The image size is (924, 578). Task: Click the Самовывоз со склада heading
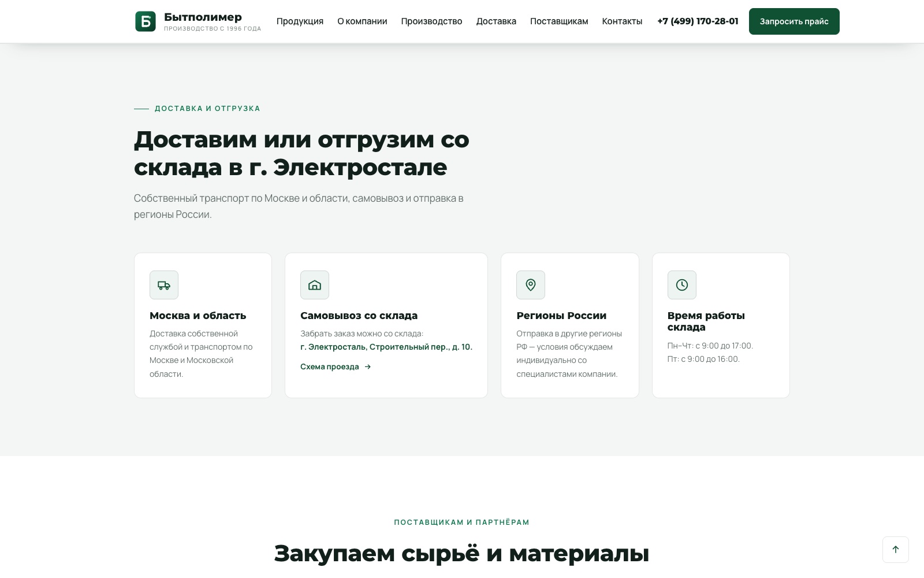359,316
